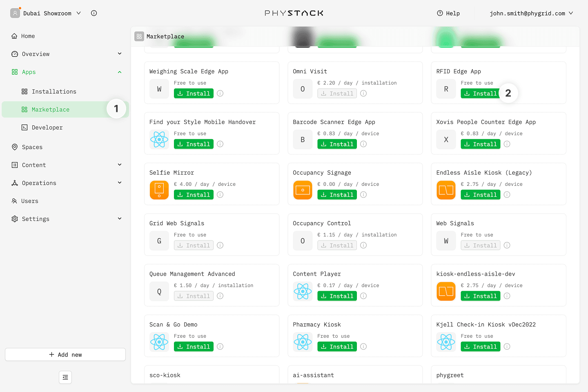Click the collapse sidebar icon at bottom

[x=65, y=377]
